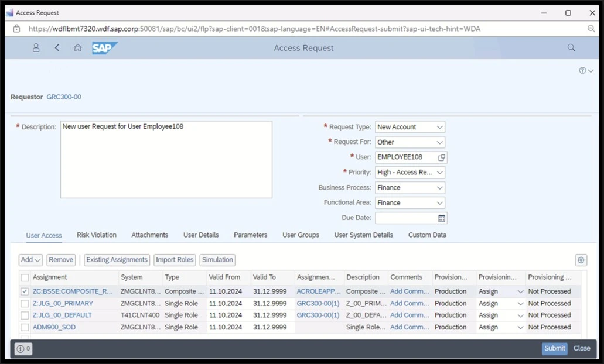This screenshot has height=364, width=604.
Task: Submit the access request
Action: [554, 348]
